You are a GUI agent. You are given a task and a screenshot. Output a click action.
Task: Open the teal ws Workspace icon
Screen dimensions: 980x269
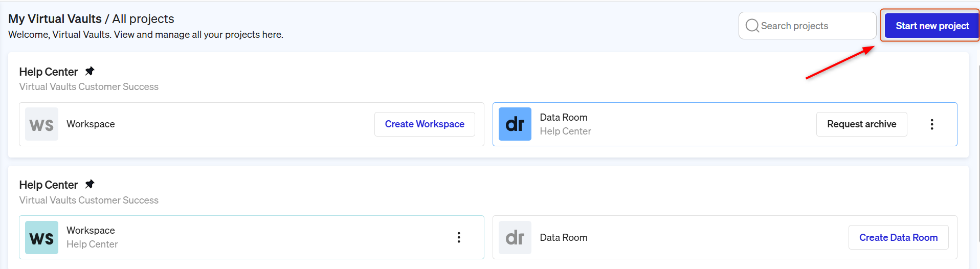pyautogui.click(x=41, y=237)
